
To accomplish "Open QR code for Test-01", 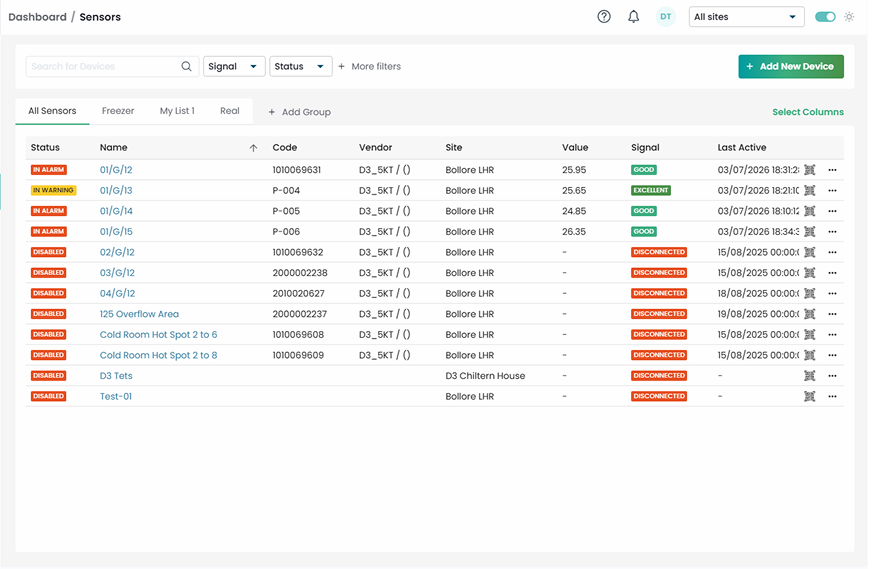I will [x=809, y=397].
